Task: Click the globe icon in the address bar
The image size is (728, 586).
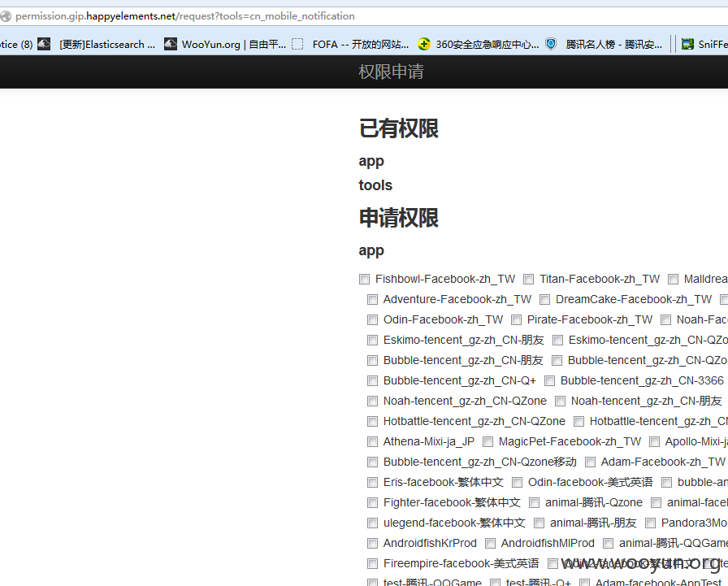Action: click(5, 16)
